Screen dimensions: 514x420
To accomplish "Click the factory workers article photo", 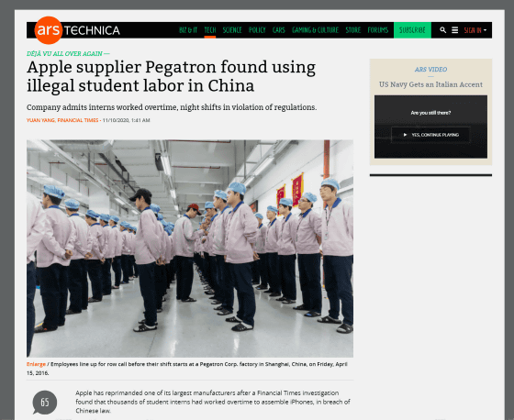I will 190,249.
